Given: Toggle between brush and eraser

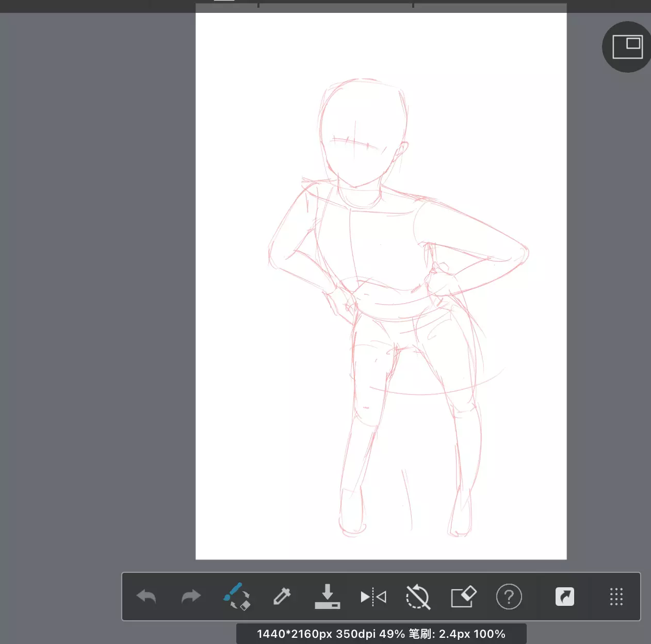Looking at the screenshot, I should click(237, 597).
